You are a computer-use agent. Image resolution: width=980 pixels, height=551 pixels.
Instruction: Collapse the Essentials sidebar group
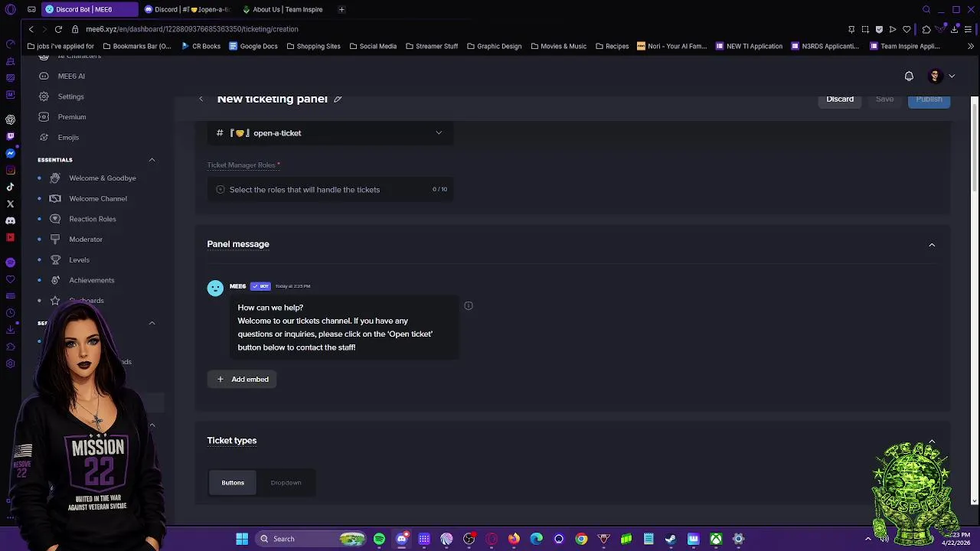point(152,160)
